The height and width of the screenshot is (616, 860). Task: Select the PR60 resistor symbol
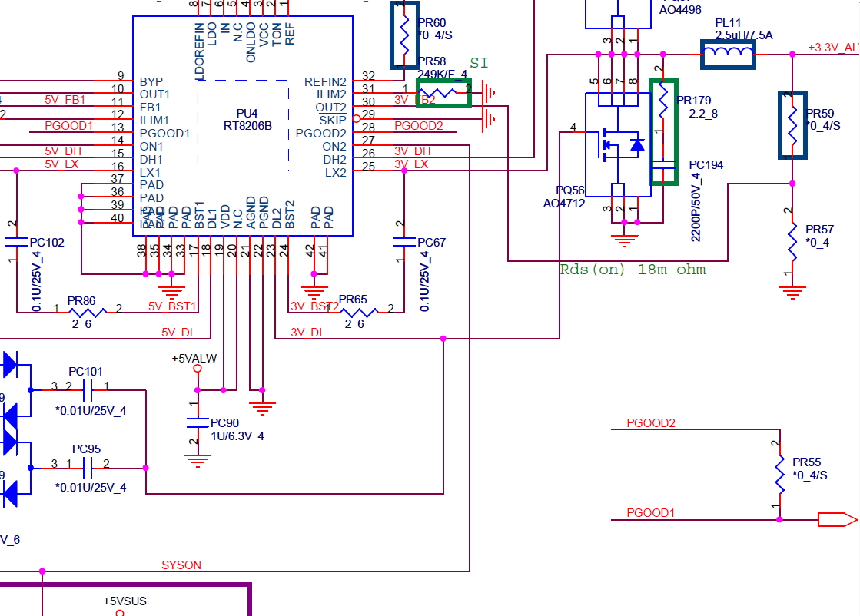(x=404, y=32)
